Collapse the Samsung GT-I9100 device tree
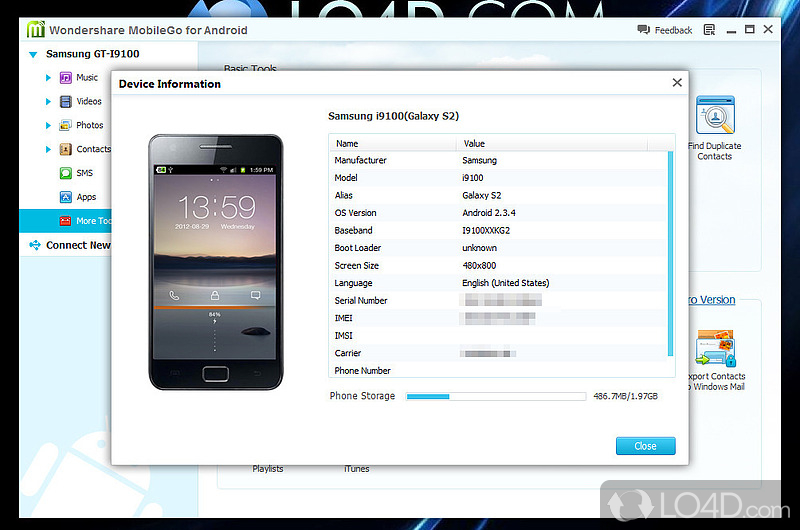This screenshot has width=800, height=530. click(33, 55)
